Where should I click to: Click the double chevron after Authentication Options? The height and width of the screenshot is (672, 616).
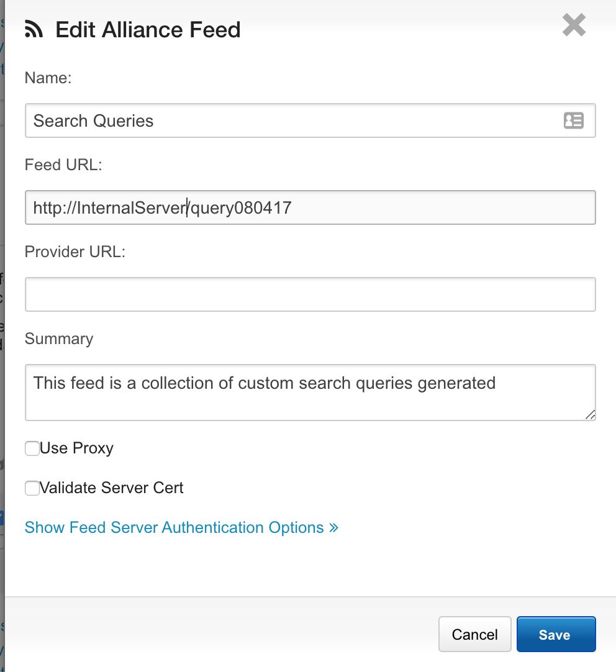(334, 528)
